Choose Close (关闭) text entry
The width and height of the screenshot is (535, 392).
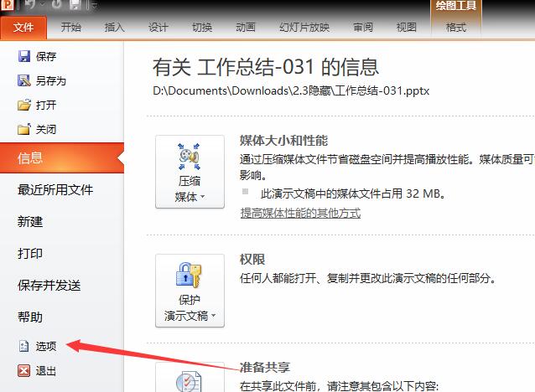[46, 130]
